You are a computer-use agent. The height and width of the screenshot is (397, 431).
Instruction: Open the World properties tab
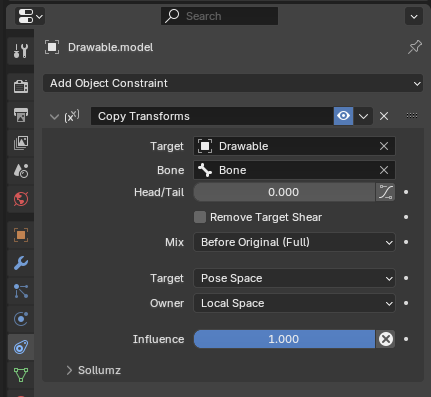(x=21, y=199)
